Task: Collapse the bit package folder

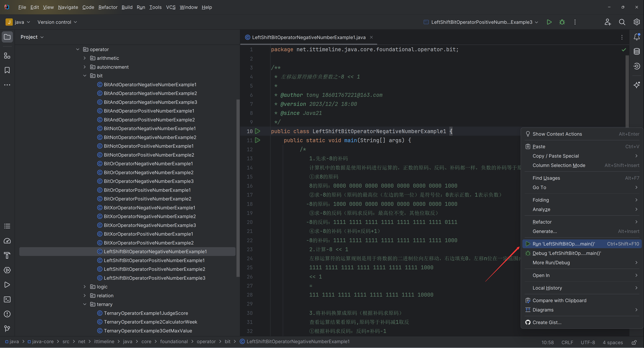Action: coord(85,76)
